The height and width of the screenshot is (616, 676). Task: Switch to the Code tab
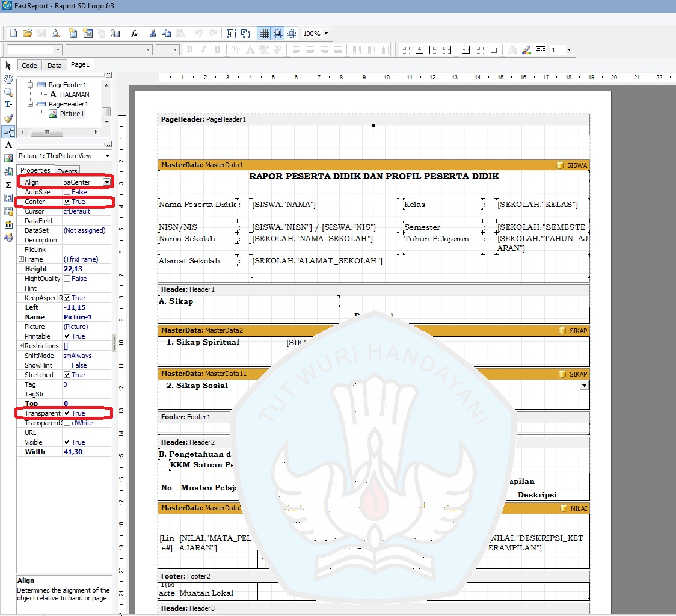tap(29, 66)
